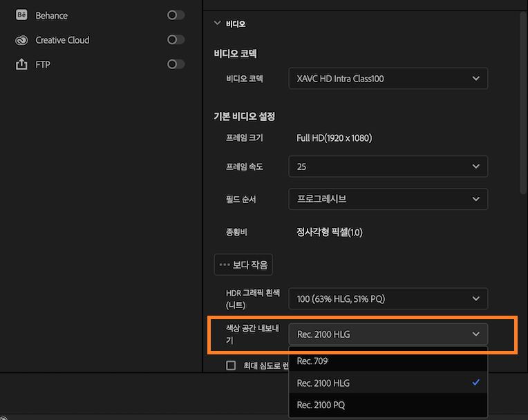This screenshot has width=528, height=420.
Task: Select Rec. 709 from the list
Action: [388, 361]
